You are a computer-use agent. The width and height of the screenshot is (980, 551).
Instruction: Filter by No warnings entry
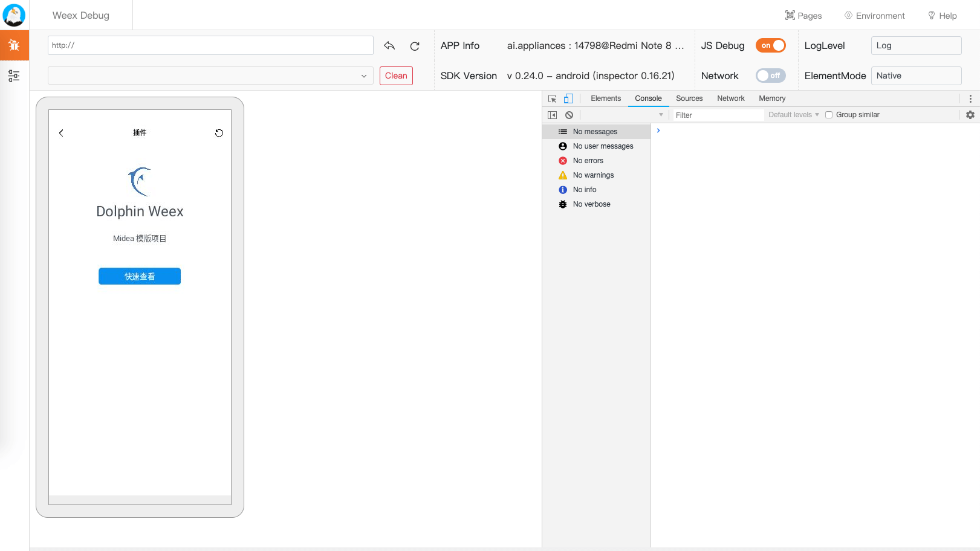pyautogui.click(x=596, y=175)
